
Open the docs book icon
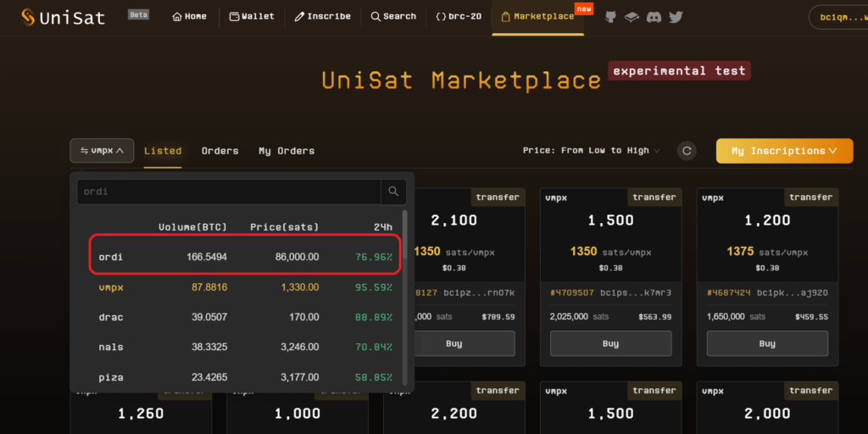632,17
